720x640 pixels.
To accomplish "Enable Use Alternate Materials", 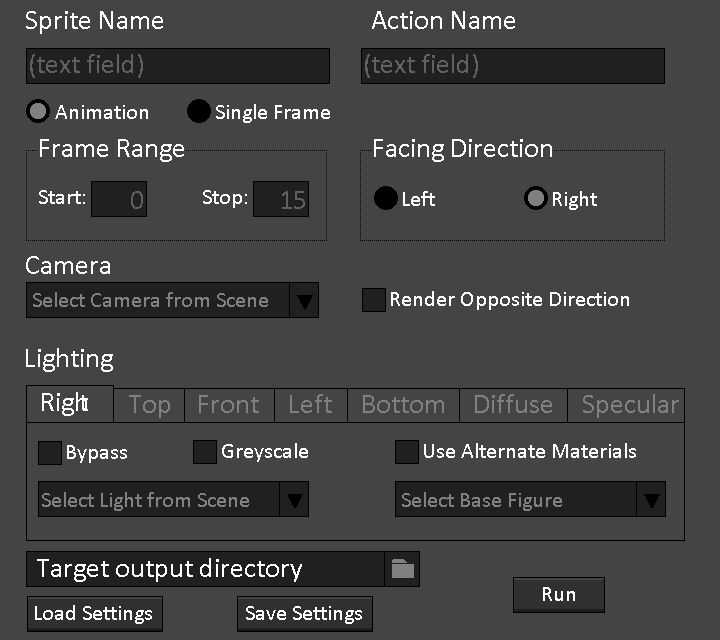I will [407, 452].
